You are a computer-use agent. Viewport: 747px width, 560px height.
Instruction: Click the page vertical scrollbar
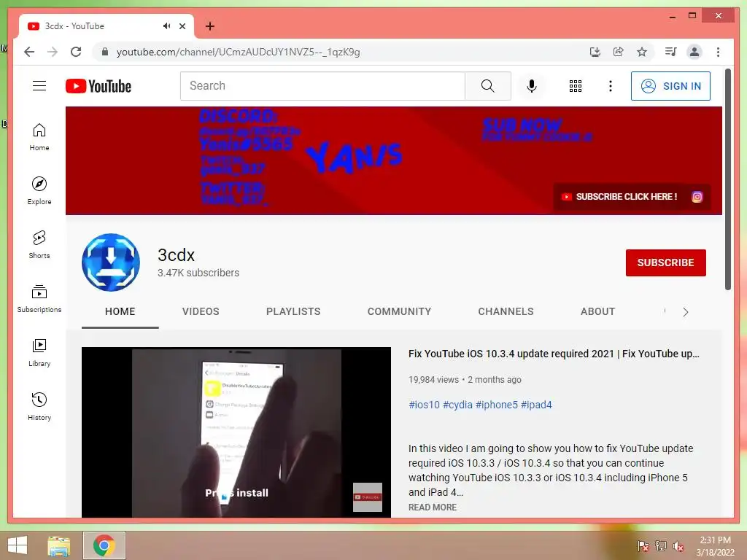727,179
